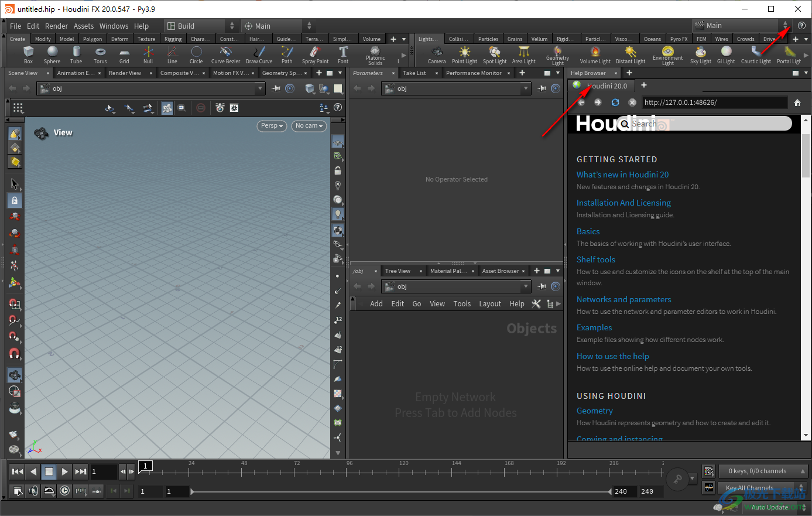Open the Networks and parameters link
Screen dimensions: 812x516
click(623, 299)
